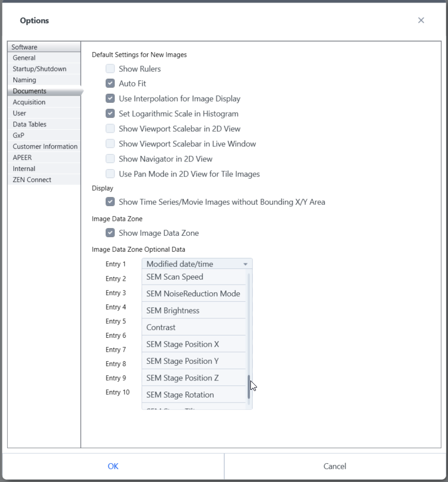Enable "Show Navigator in 2D View"

tap(110, 158)
